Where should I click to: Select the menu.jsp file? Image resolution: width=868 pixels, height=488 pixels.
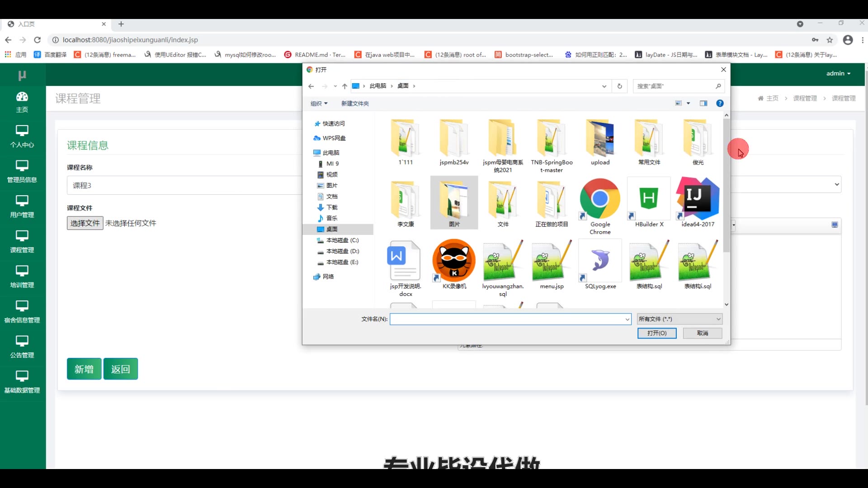click(x=552, y=265)
